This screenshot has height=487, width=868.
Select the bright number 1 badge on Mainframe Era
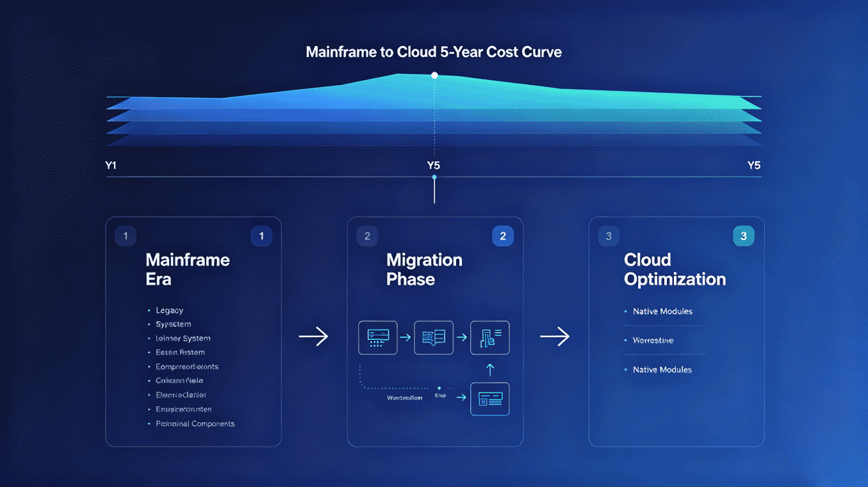(261, 236)
